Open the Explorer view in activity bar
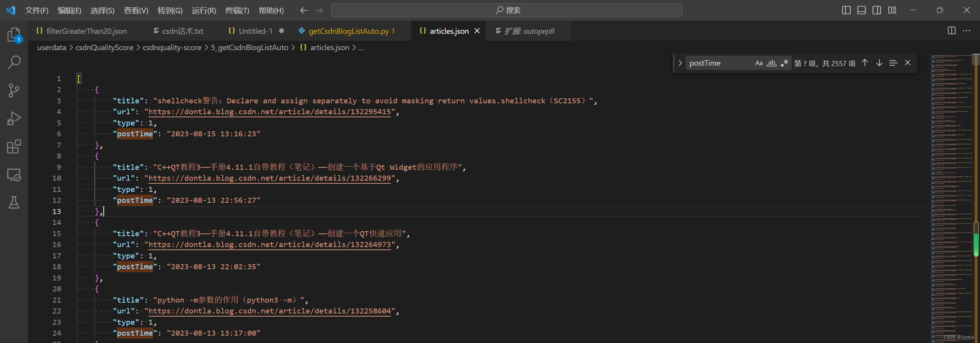This screenshot has width=980, height=343. (14, 35)
